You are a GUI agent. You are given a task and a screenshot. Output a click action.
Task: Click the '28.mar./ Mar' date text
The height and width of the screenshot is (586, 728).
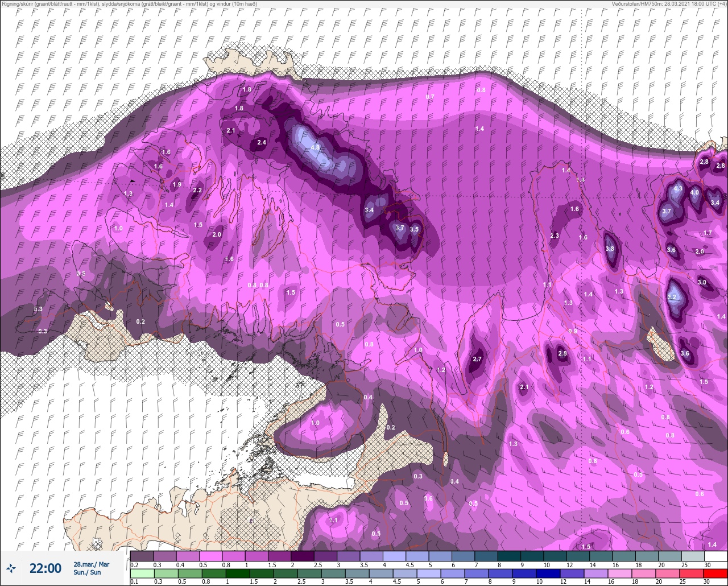[91, 564]
